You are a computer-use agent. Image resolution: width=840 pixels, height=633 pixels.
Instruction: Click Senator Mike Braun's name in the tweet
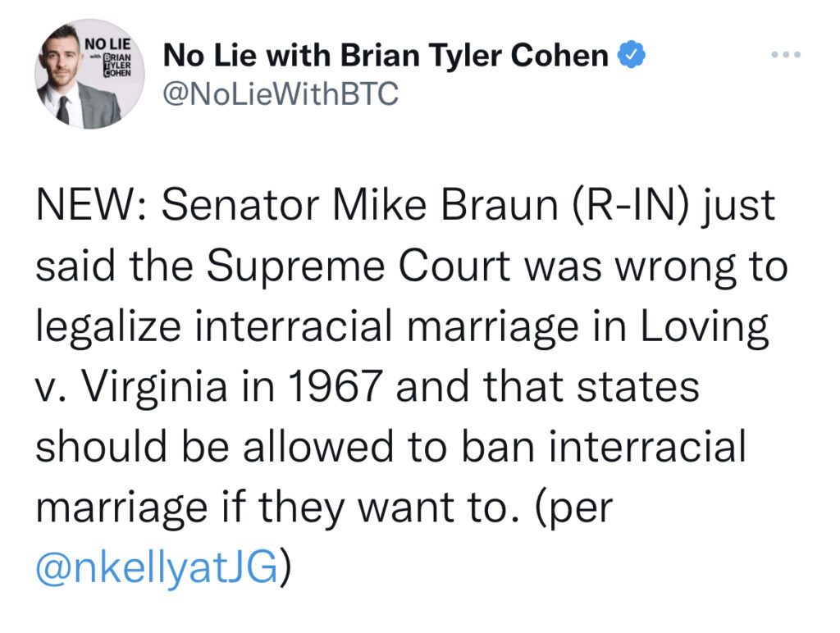[x=359, y=205]
